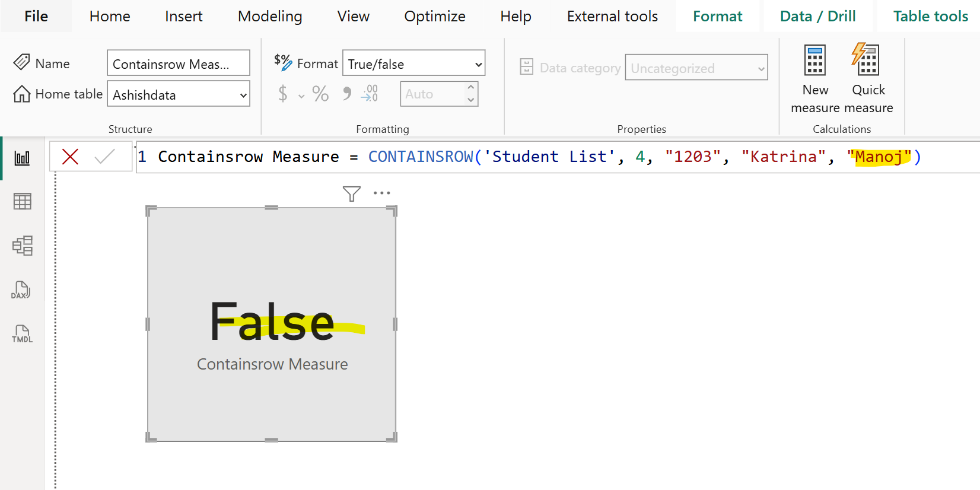The image size is (980, 490).
Task: Open the Report view from the sidebar
Action: click(x=22, y=158)
